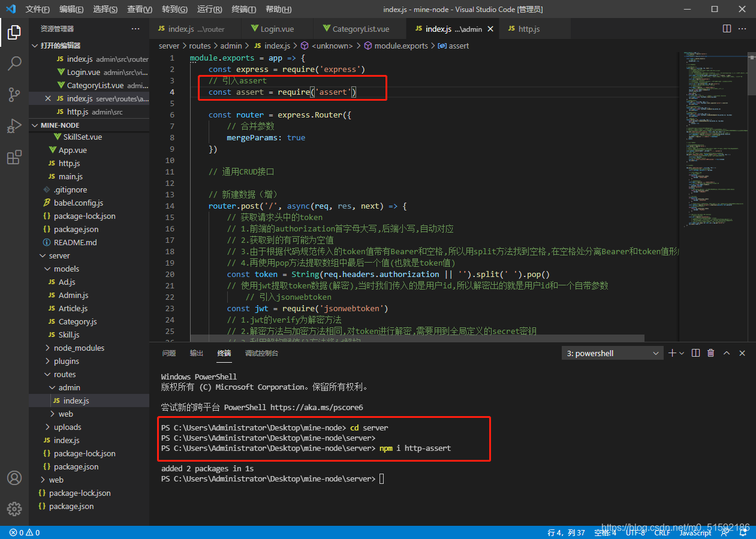This screenshot has height=539, width=756.
Task: Expand the uploads folder in explorer
Action: pos(67,427)
